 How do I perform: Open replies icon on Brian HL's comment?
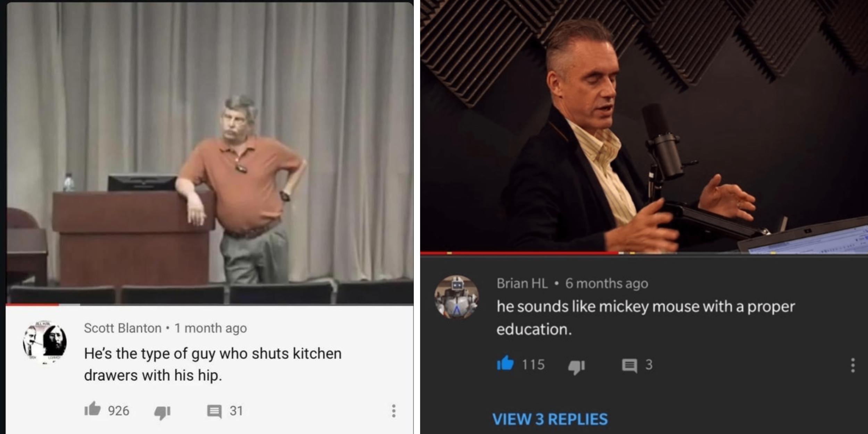tap(629, 366)
